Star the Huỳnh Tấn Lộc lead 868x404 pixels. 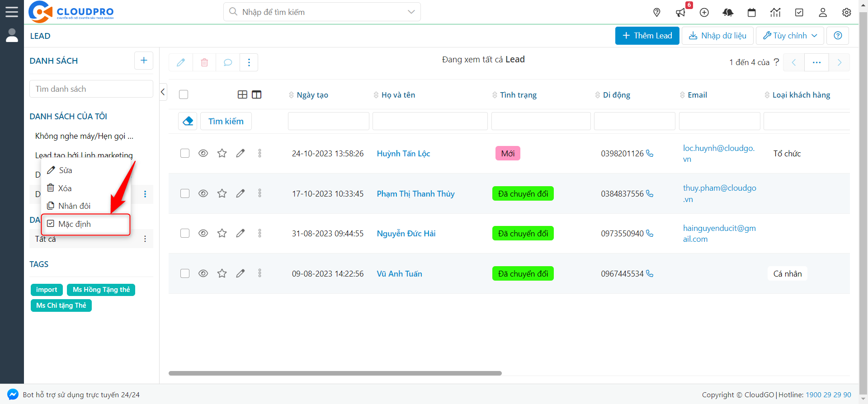[222, 153]
